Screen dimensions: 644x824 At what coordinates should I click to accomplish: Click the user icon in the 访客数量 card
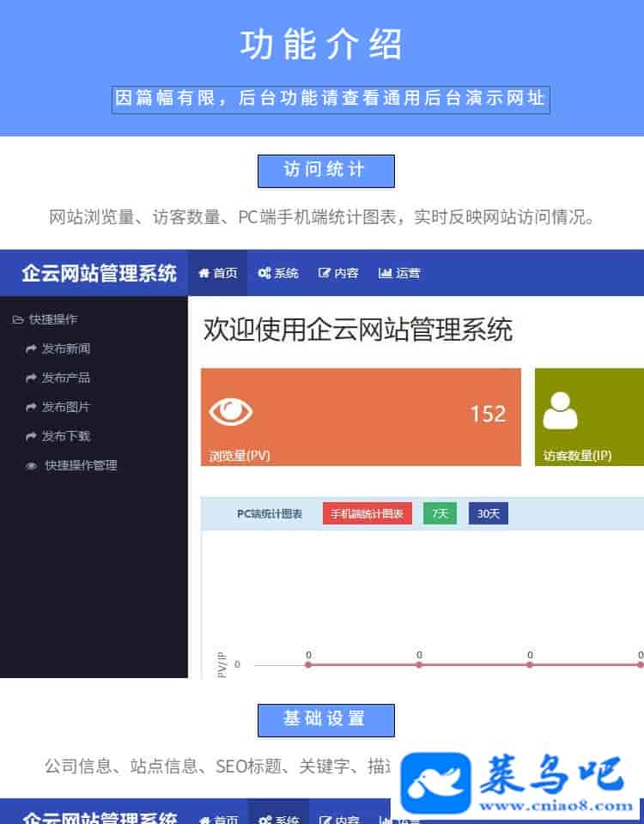(560, 411)
